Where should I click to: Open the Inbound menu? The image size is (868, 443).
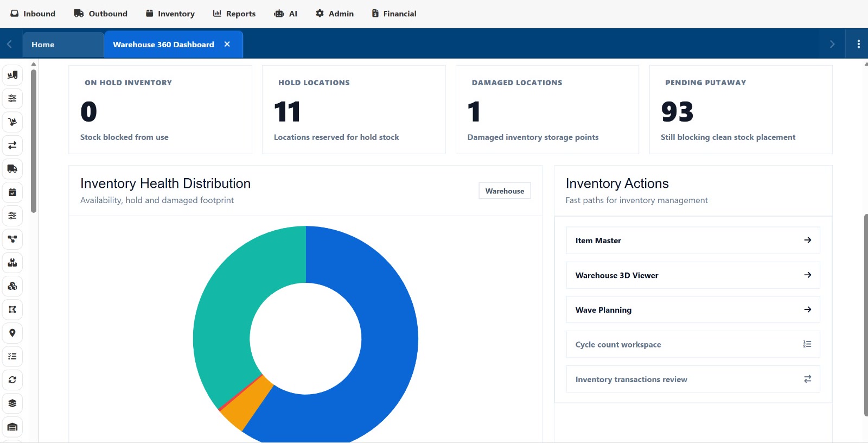(33, 14)
